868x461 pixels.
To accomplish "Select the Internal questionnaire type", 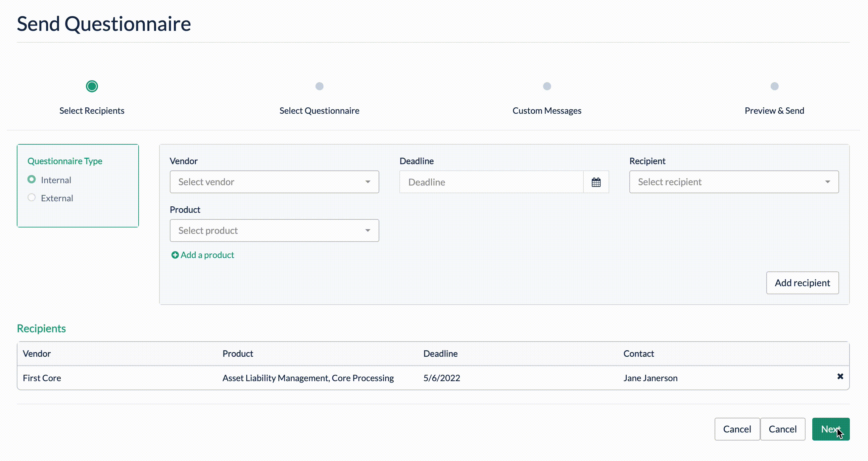I will pos(31,179).
